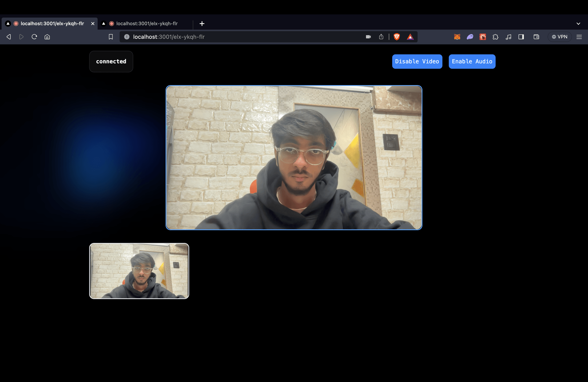Click the small self-view video thumbnail
Viewport: 588px width, 382px height.
[x=139, y=271]
